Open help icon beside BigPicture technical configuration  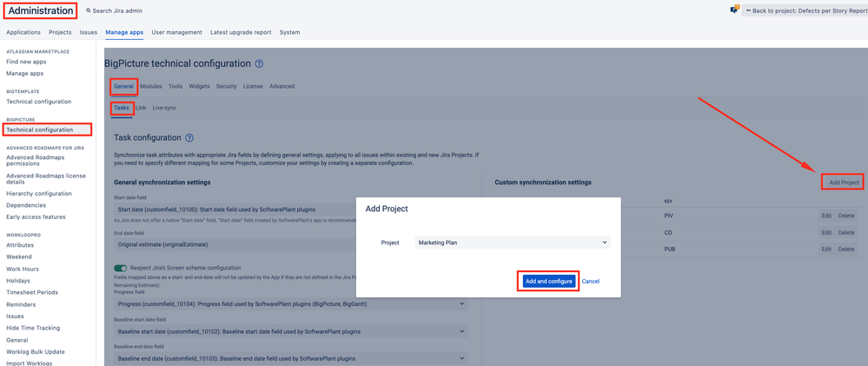[259, 63]
